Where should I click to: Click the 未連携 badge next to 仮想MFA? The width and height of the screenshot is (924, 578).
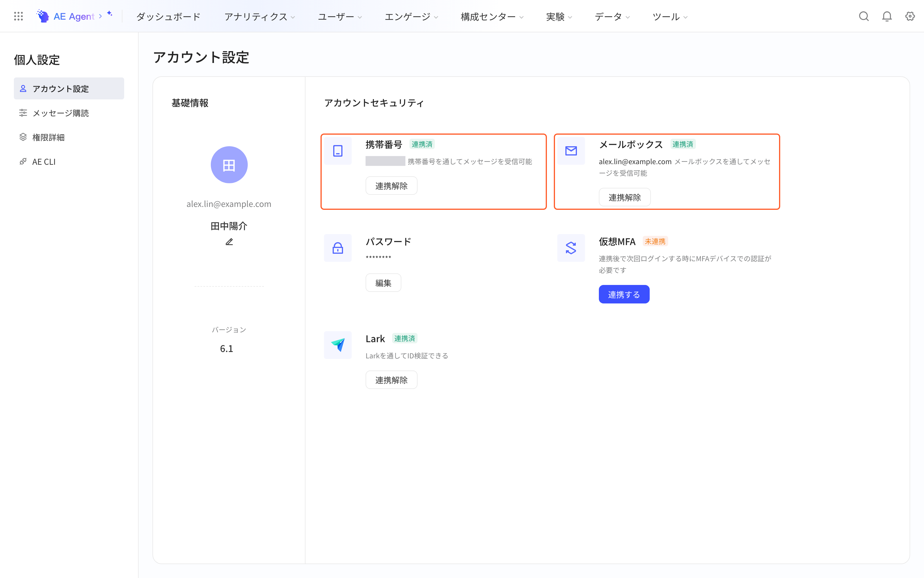655,241
